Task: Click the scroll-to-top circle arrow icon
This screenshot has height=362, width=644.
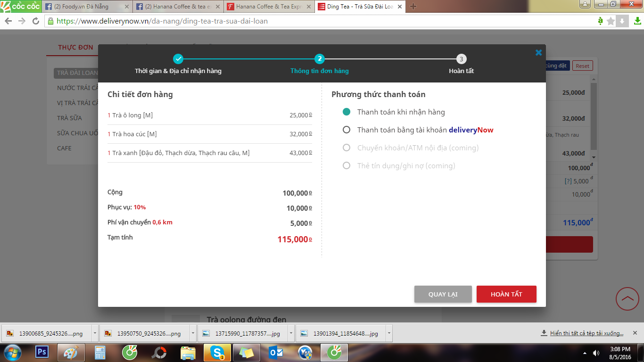Action: click(x=627, y=298)
